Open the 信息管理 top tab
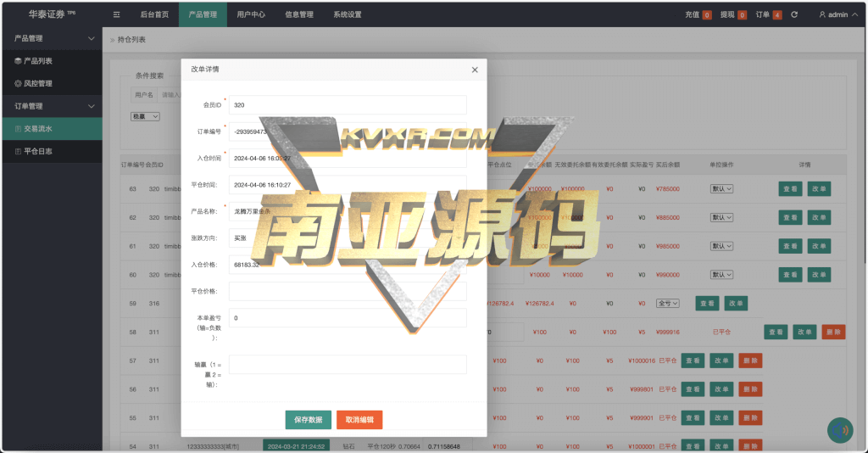868x453 pixels. (x=299, y=14)
